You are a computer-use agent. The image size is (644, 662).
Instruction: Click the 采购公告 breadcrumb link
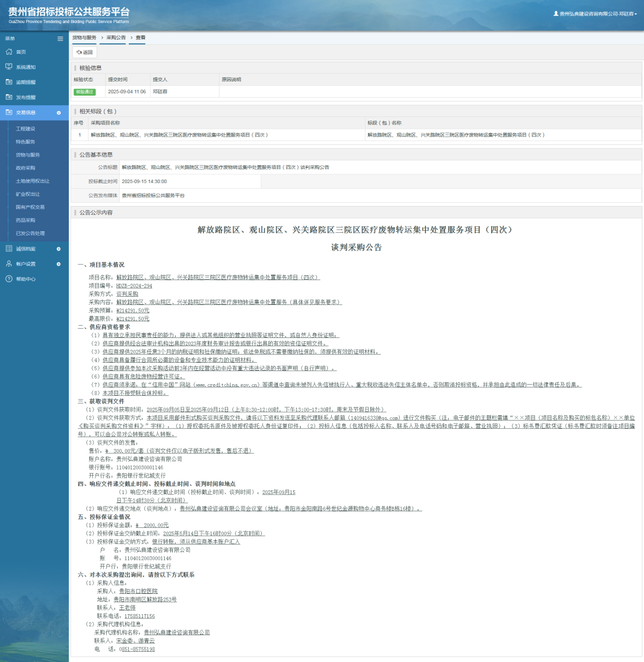116,38
